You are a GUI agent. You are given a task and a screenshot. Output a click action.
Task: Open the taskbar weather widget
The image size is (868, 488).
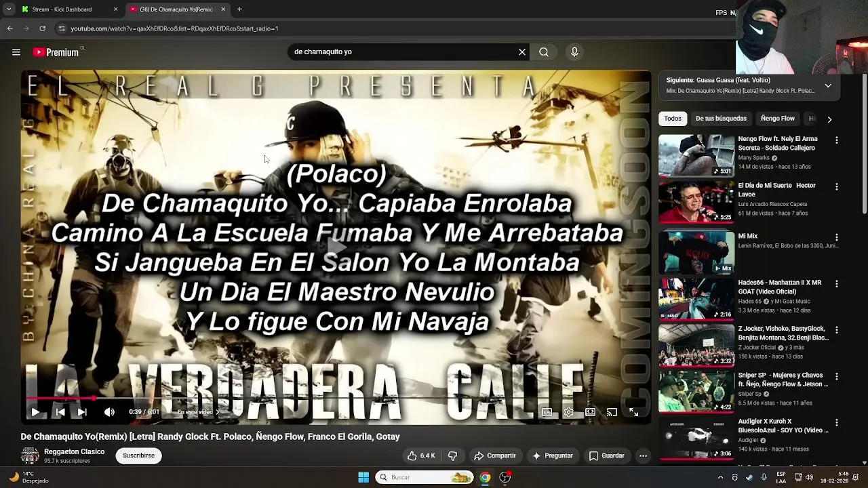[x=27, y=477]
